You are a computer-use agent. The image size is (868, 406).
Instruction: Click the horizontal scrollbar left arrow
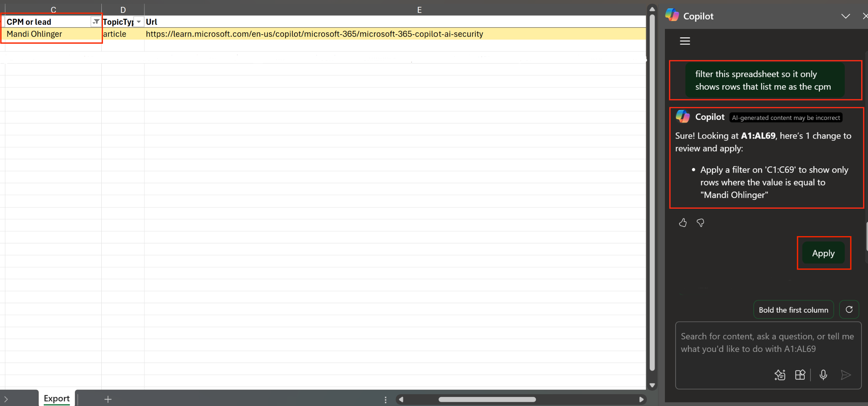[401, 400]
